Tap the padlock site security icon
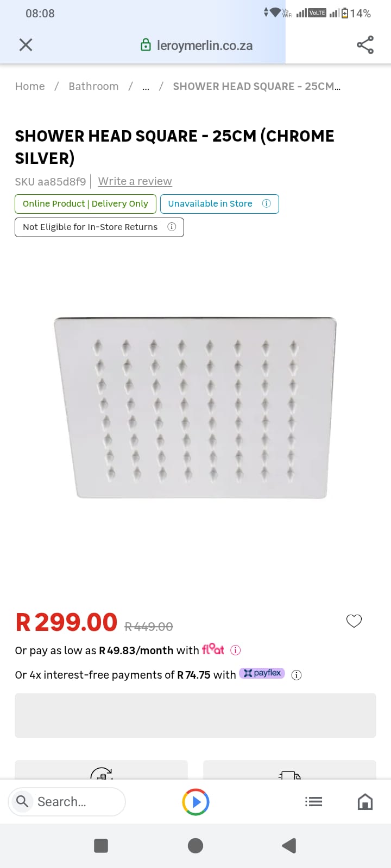391x868 pixels. tap(146, 45)
